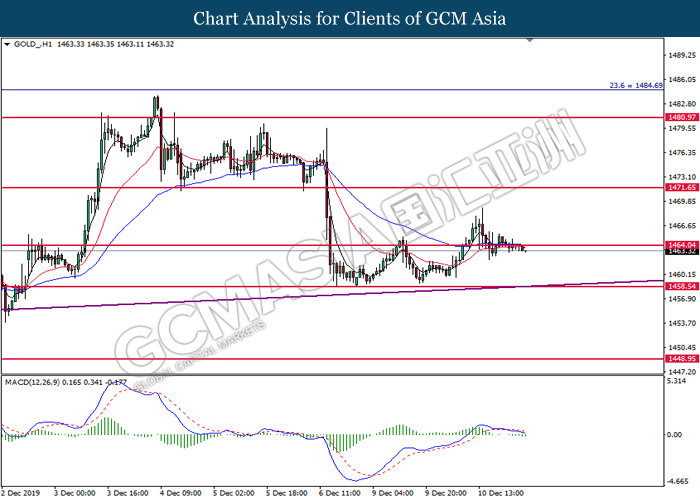The image size is (700, 500).
Task: Click the GOLD_,H1 symbol label
Action: click(33, 44)
